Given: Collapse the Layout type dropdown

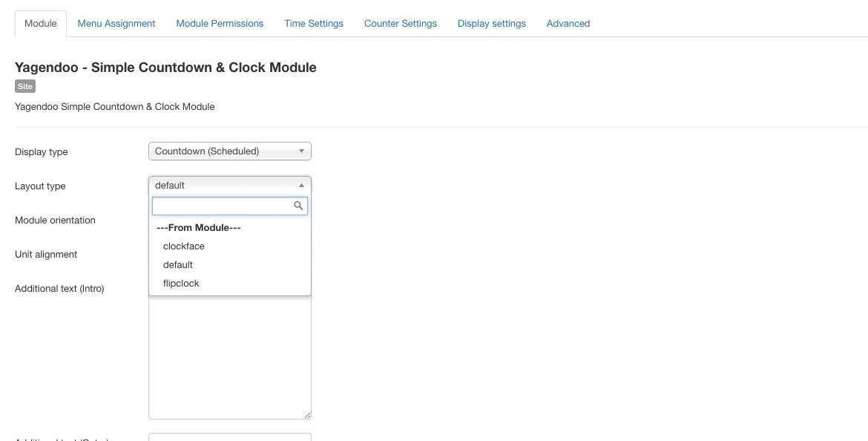Looking at the screenshot, I should (x=230, y=186).
